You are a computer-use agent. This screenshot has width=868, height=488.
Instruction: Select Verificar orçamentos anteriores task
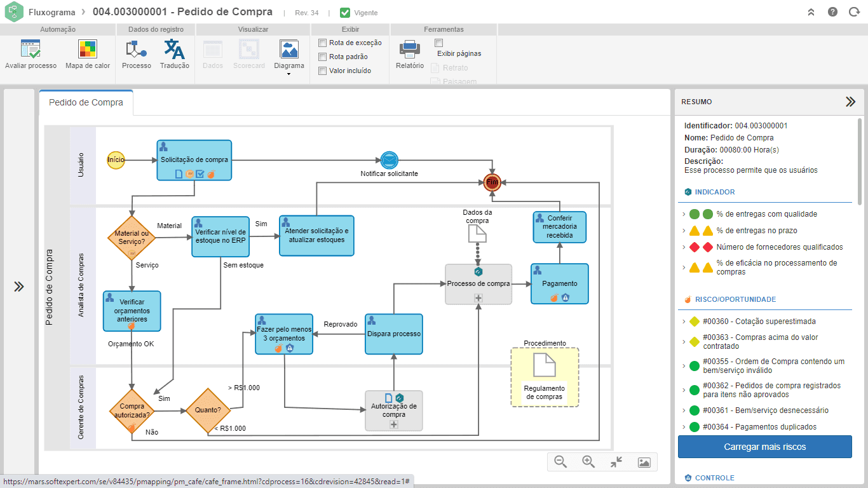coord(132,311)
